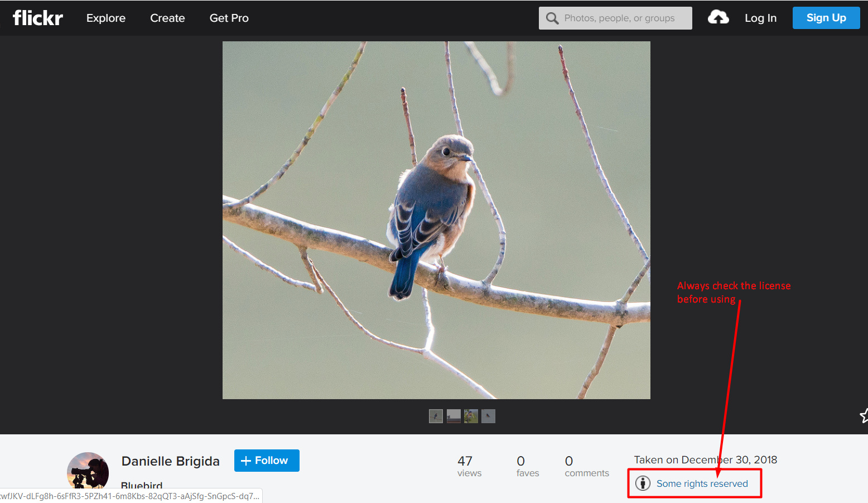The width and height of the screenshot is (868, 503).
Task: Select the third thumbnail with green leaves
Action: pos(471,416)
